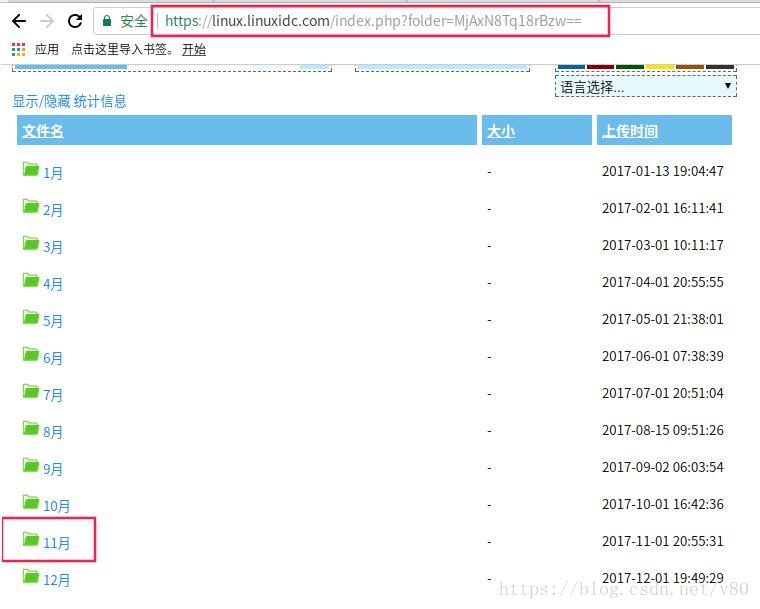This screenshot has height=609, width=760.
Task: Open the 5月 folder link
Action: point(53,321)
